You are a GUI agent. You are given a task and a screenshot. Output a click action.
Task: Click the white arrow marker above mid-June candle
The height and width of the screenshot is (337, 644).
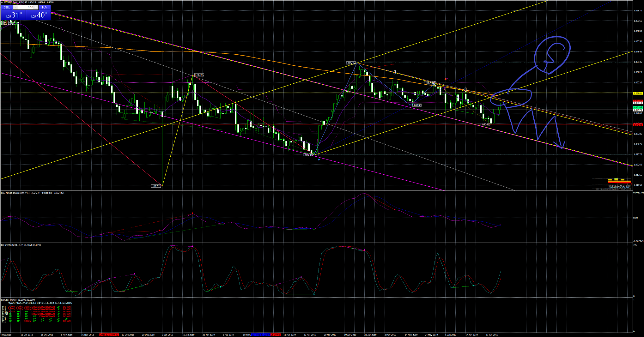tap(466, 90)
